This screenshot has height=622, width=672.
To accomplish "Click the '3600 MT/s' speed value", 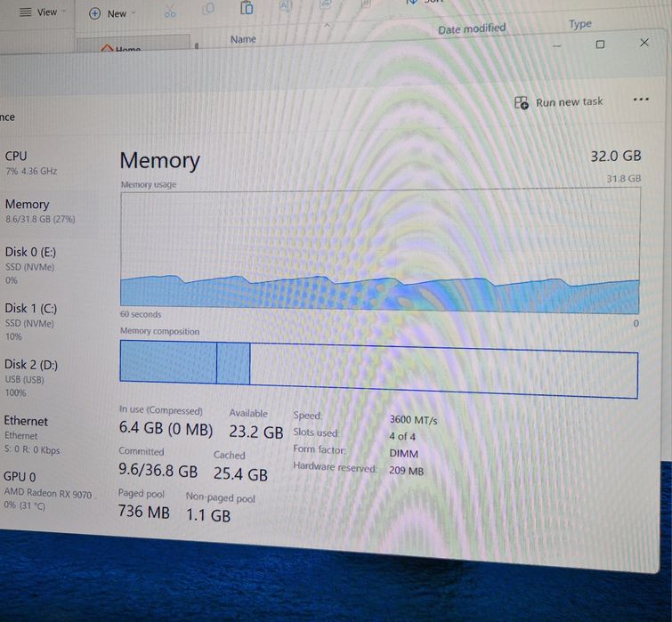I will pyautogui.click(x=413, y=420).
